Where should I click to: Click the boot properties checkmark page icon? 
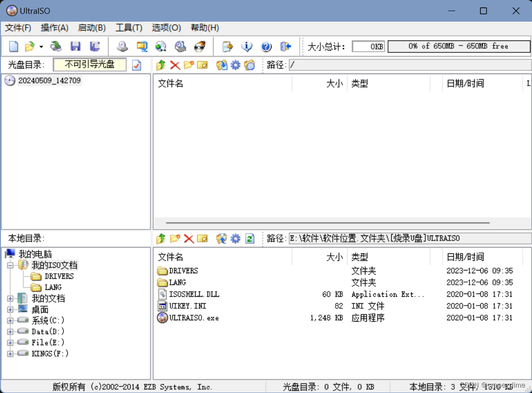point(137,65)
